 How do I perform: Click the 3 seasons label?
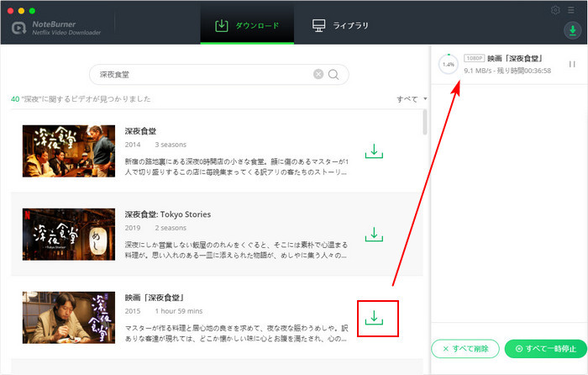click(x=171, y=145)
